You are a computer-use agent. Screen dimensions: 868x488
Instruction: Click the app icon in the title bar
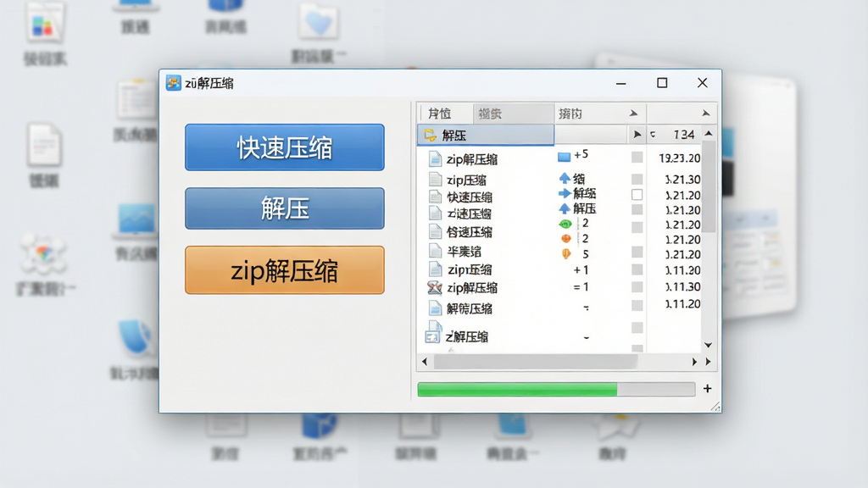(x=173, y=83)
